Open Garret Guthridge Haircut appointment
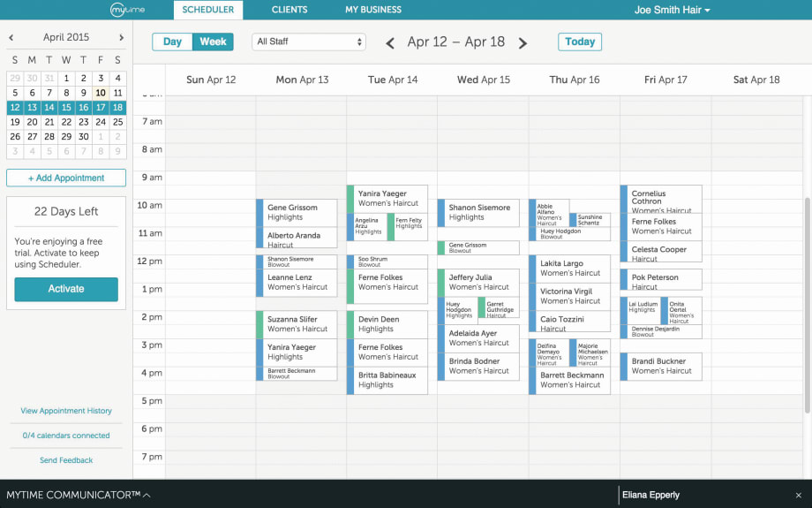This screenshot has height=508, width=812. pyautogui.click(x=499, y=307)
